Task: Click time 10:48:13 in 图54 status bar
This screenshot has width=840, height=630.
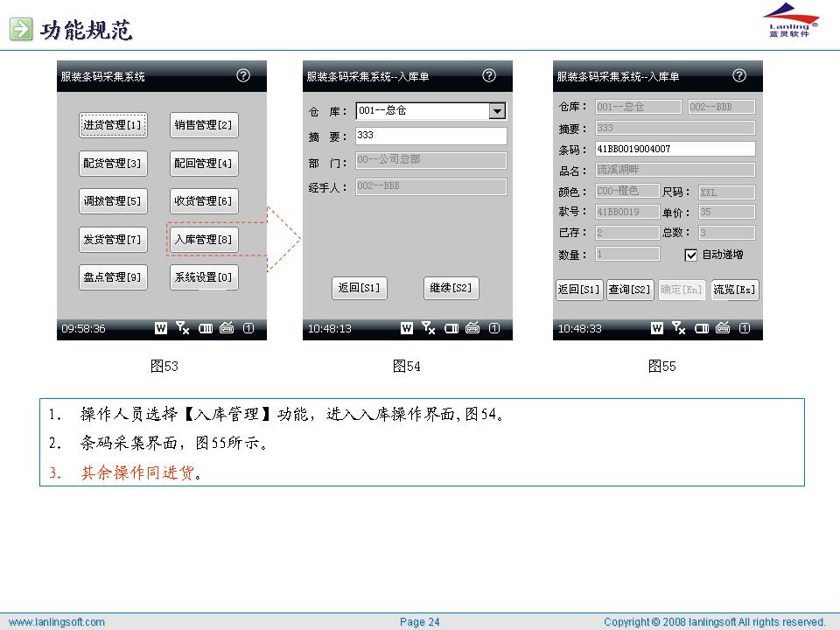Action: (x=330, y=328)
